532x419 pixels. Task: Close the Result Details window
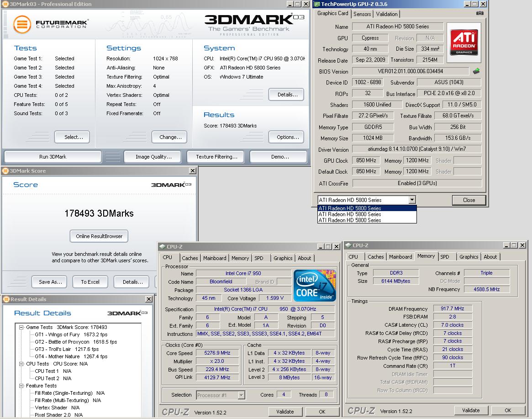tap(149, 299)
